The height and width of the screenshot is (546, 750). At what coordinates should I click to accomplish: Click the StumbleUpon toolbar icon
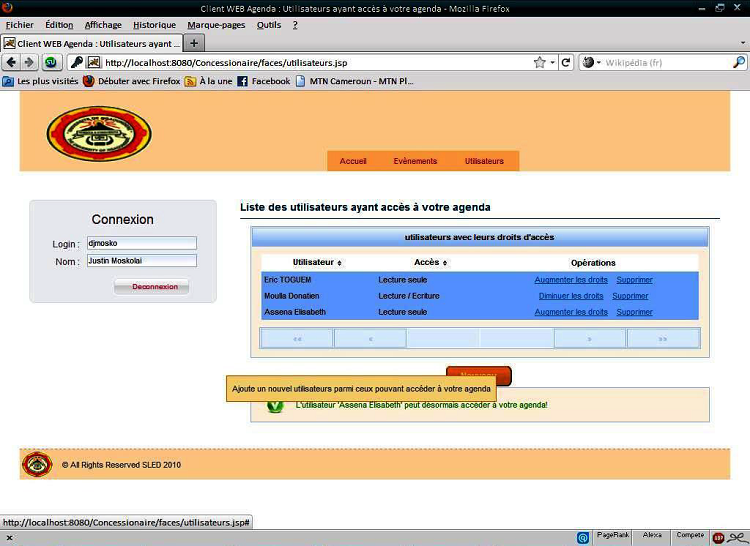[50, 62]
